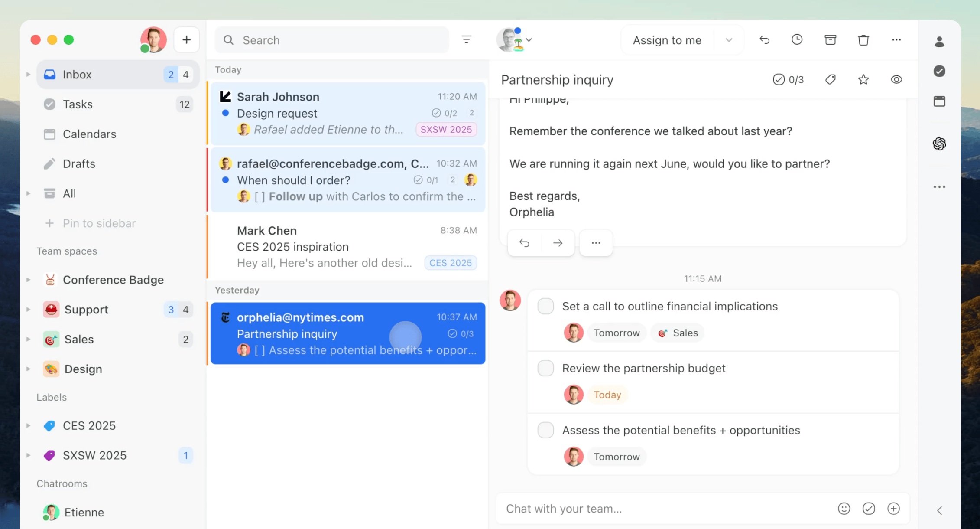Expand the CES 2025 label tree
This screenshot has height=529, width=980.
coord(29,425)
